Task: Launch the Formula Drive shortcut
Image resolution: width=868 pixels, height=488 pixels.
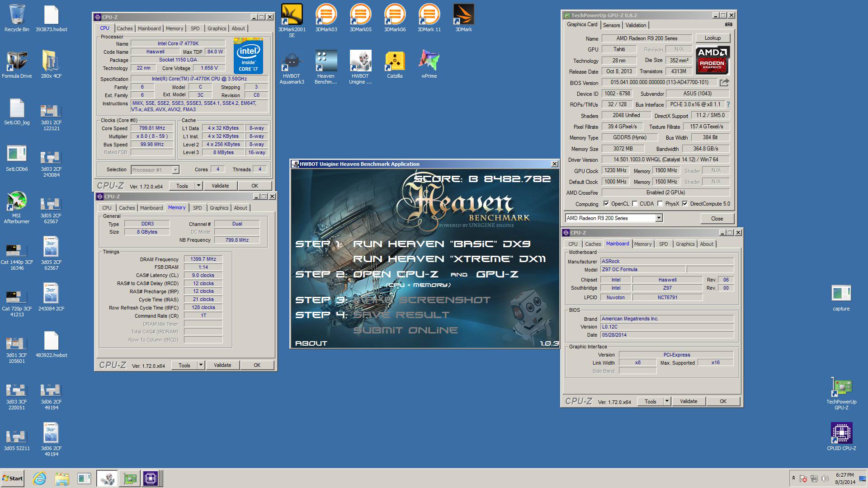Action: 17,65
